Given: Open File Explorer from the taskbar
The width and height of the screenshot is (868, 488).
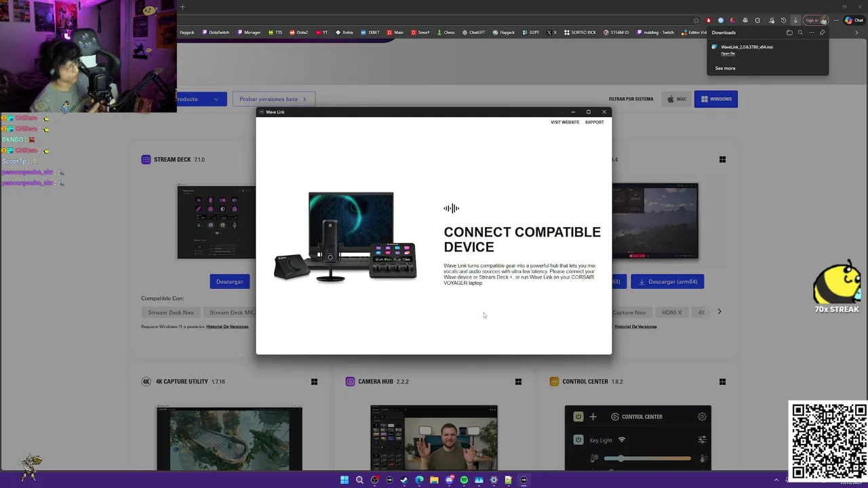Looking at the screenshot, I should click(434, 480).
